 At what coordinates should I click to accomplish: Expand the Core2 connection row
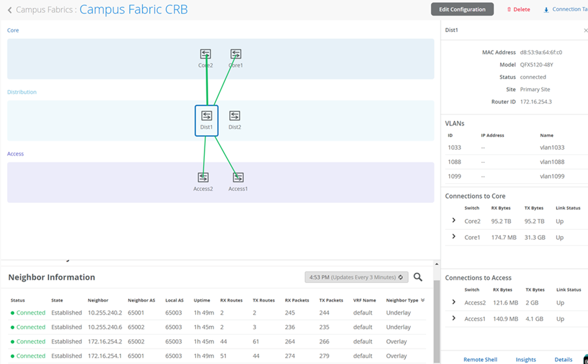point(453,221)
